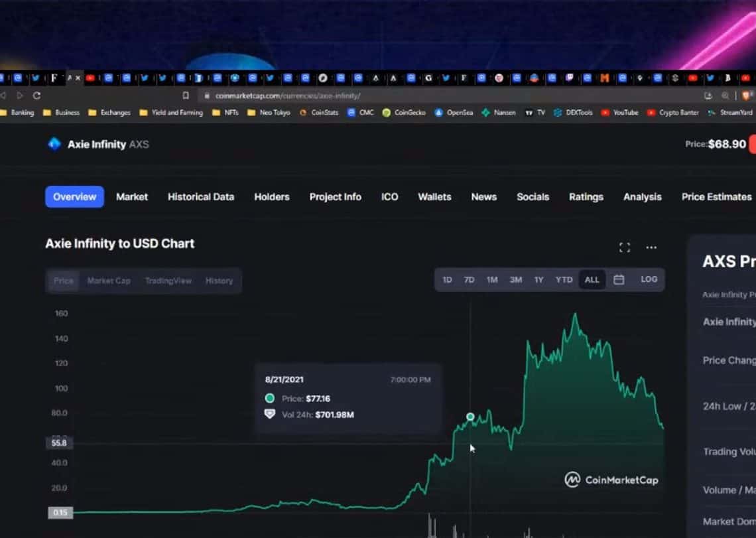Click the browser back arrow
This screenshot has height=538, width=756.
3,96
